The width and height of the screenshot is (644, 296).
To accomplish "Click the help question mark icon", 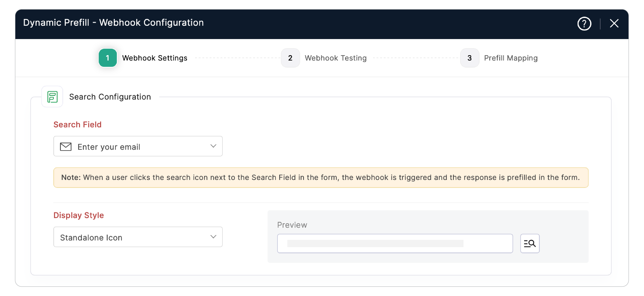I will click(x=584, y=24).
